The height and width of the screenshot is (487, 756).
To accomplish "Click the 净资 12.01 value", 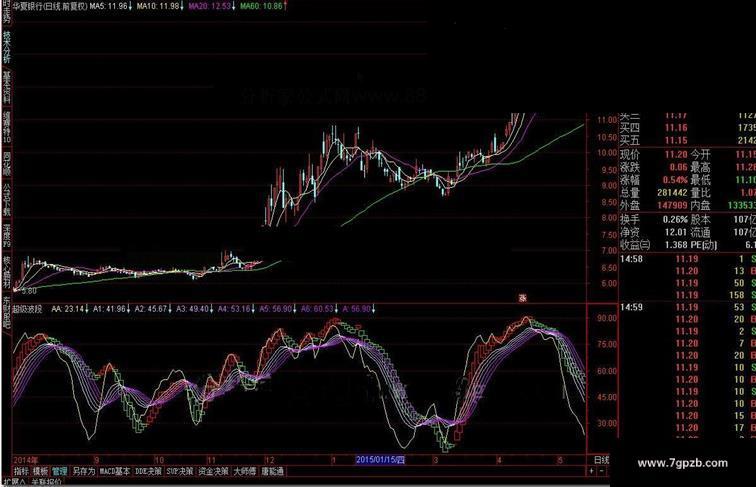I will click(x=676, y=232).
